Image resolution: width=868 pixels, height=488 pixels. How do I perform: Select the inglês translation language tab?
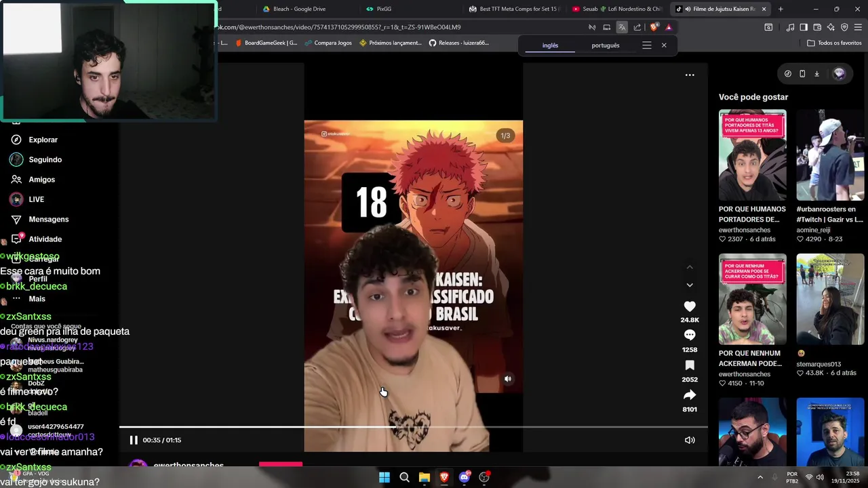point(550,45)
